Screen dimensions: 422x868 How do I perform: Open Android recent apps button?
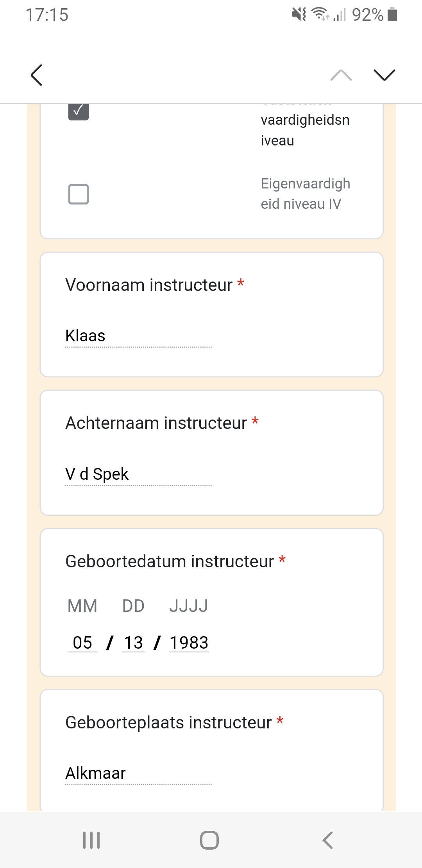pos(91,840)
